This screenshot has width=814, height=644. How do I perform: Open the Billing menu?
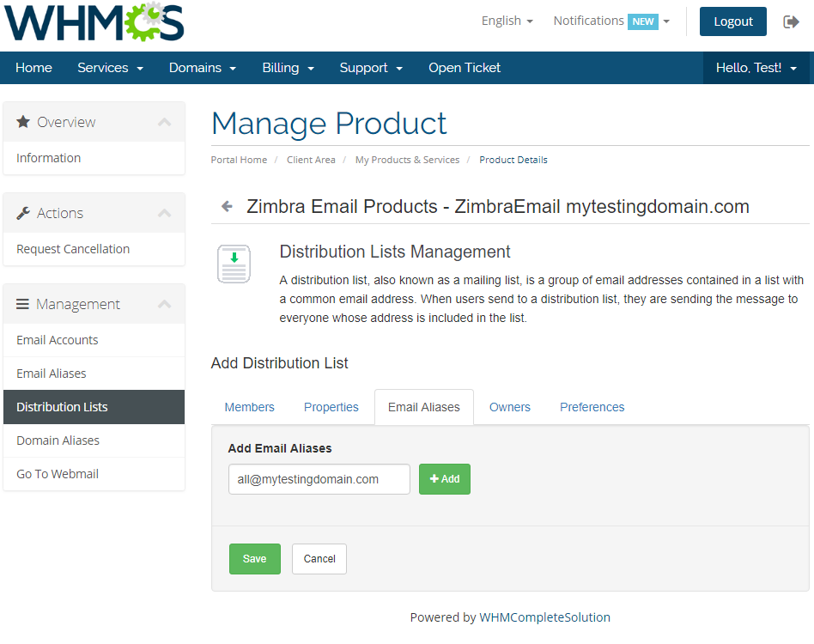[x=288, y=68]
